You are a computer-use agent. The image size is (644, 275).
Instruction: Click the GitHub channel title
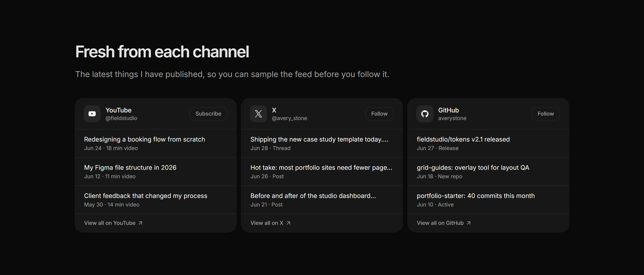click(449, 110)
